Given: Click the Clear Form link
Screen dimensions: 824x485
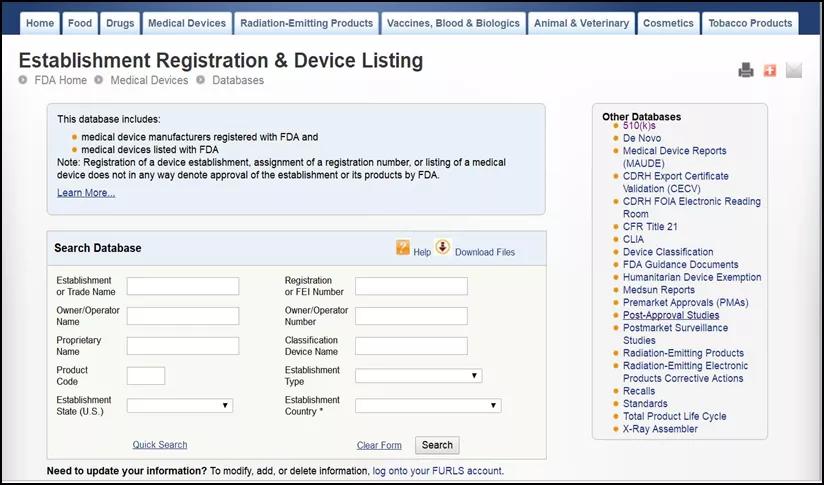Looking at the screenshot, I should point(379,445).
